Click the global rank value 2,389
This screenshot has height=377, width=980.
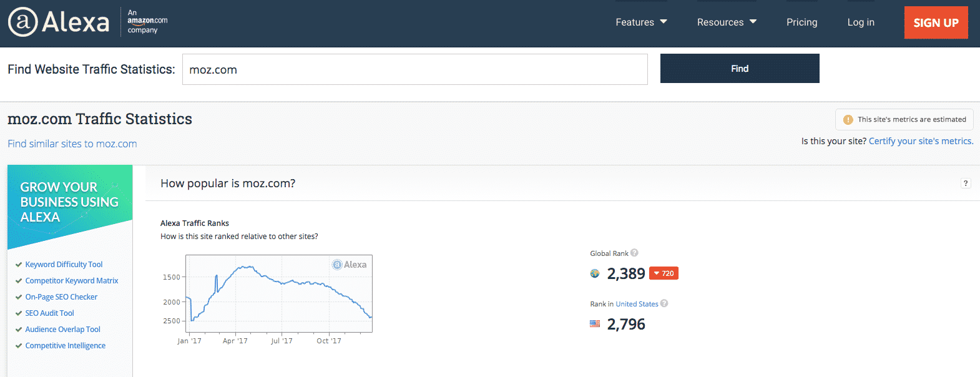point(626,273)
